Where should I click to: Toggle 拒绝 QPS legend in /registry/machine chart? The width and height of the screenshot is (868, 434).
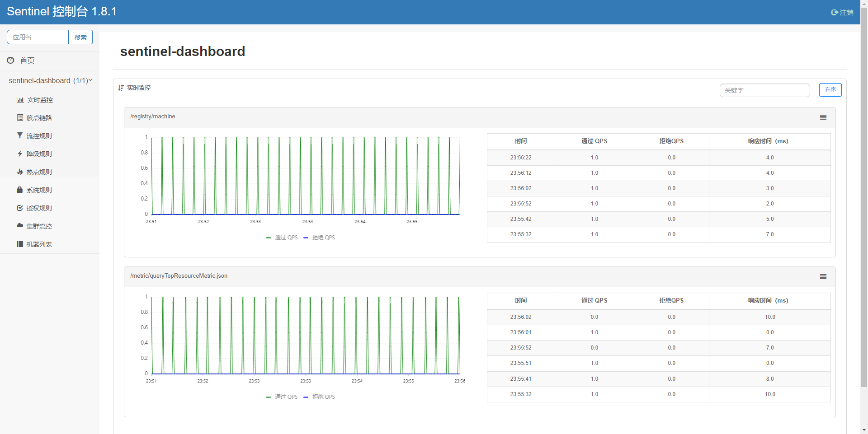319,238
